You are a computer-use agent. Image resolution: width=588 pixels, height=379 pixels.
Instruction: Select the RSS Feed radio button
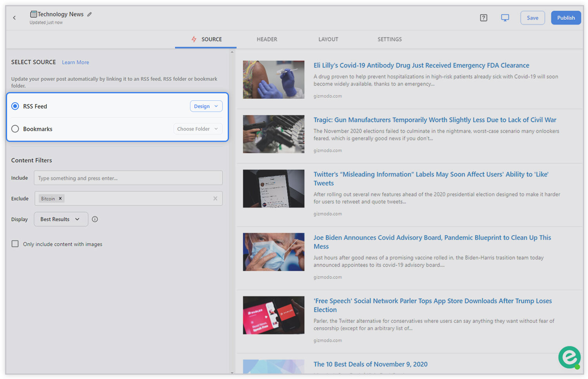[15, 106]
